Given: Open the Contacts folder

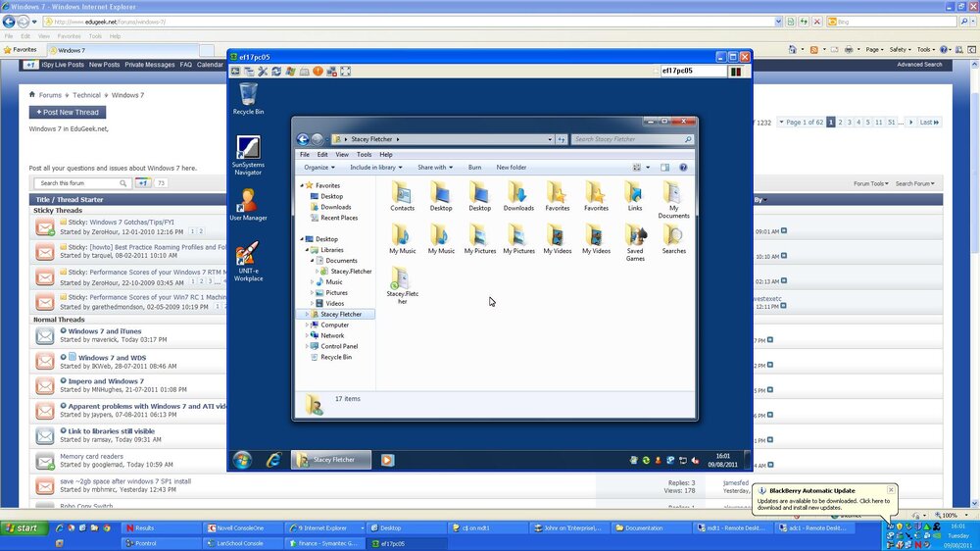Looking at the screenshot, I should tap(402, 196).
